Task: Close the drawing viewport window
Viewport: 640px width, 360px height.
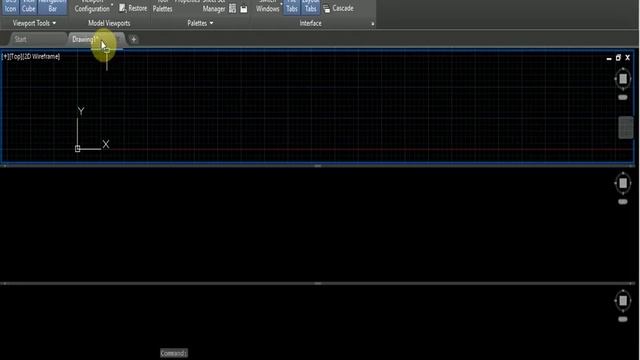Action: point(627,58)
